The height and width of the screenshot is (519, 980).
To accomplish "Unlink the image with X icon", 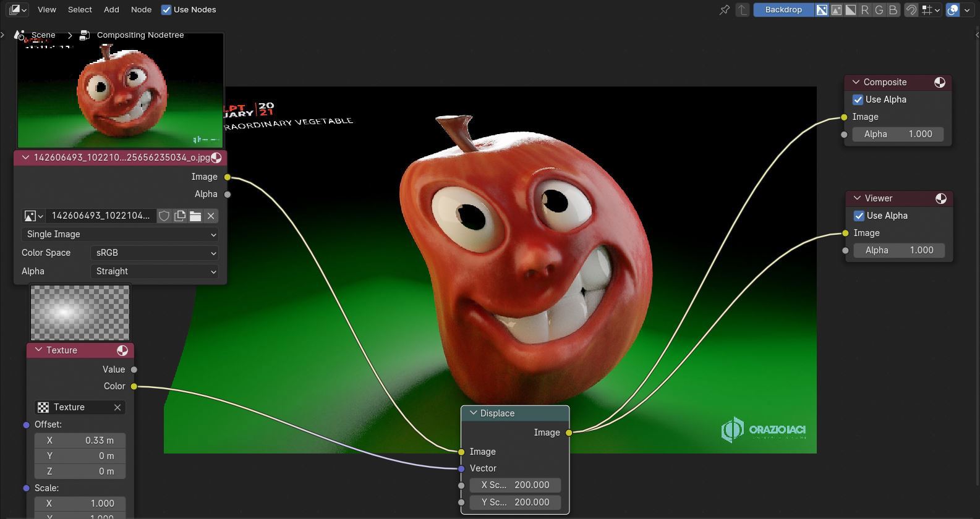I will [x=211, y=216].
